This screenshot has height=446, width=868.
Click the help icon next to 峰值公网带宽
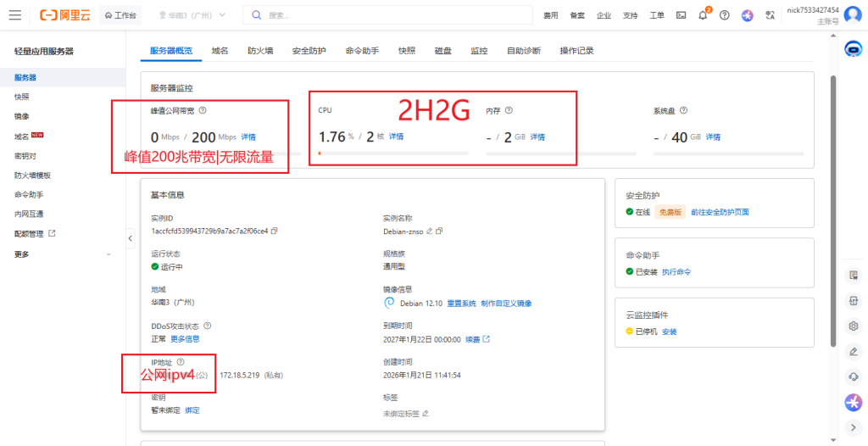click(x=203, y=110)
